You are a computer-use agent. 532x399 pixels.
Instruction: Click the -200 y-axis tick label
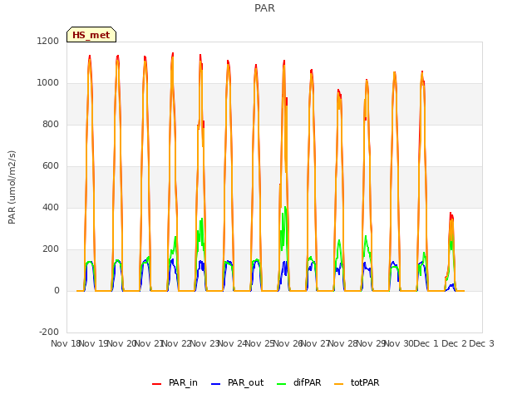49,332
